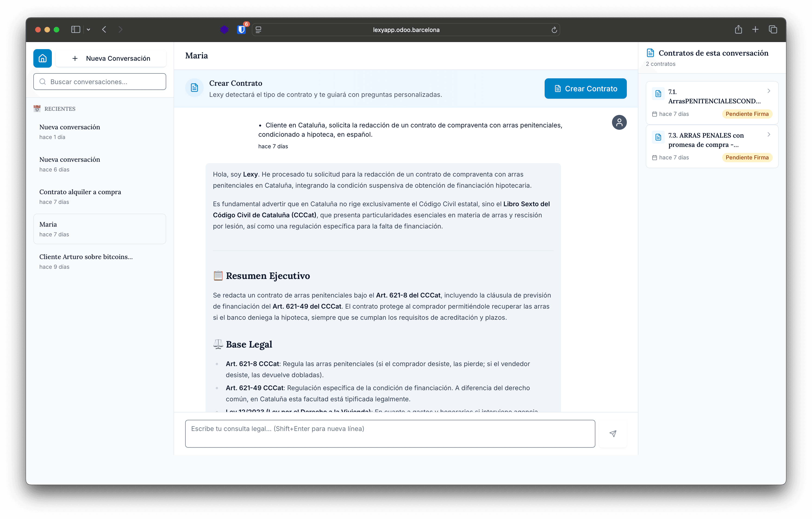Image resolution: width=812 pixels, height=519 pixels.
Task: Reload the page with refresh icon
Action: tap(554, 30)
